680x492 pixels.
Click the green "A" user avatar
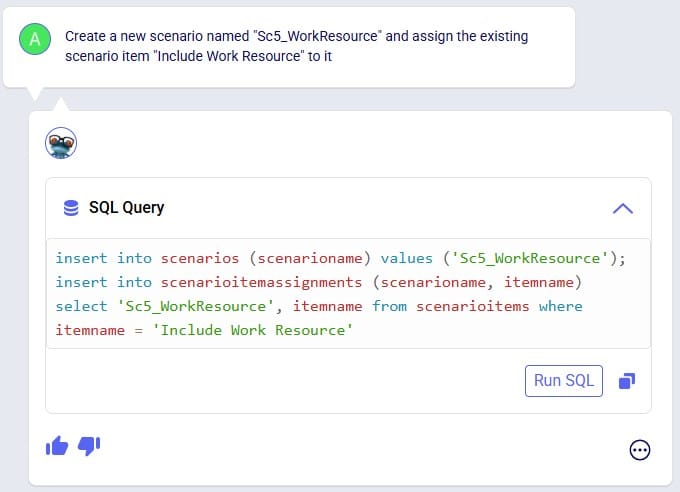click(35, 39)
